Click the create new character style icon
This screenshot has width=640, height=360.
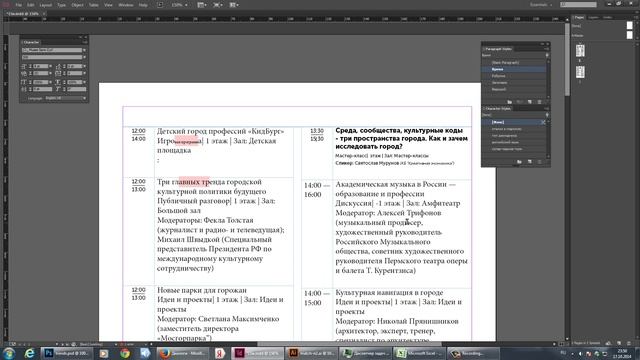click(530, 162)
